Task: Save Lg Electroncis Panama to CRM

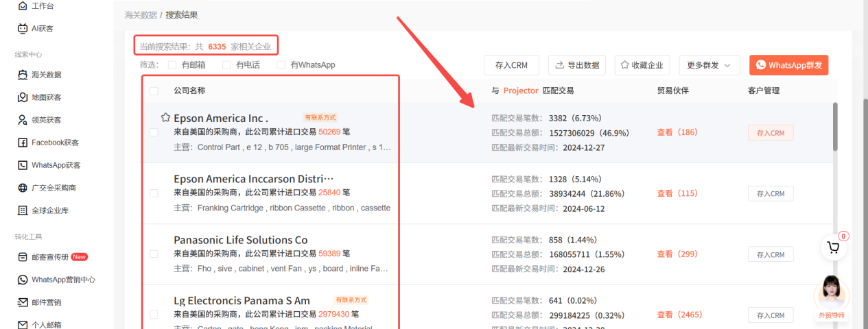Action: [771, 315]
